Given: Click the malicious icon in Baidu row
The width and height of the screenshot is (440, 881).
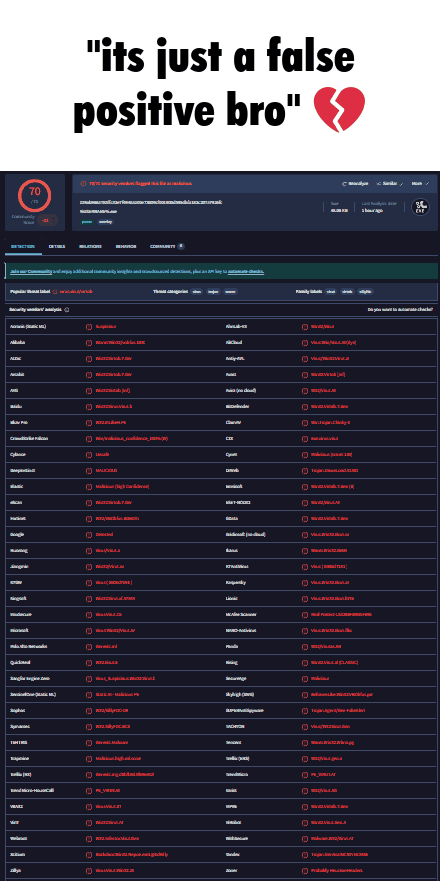Looking at the screenshot, I should [x=89, y=406].
